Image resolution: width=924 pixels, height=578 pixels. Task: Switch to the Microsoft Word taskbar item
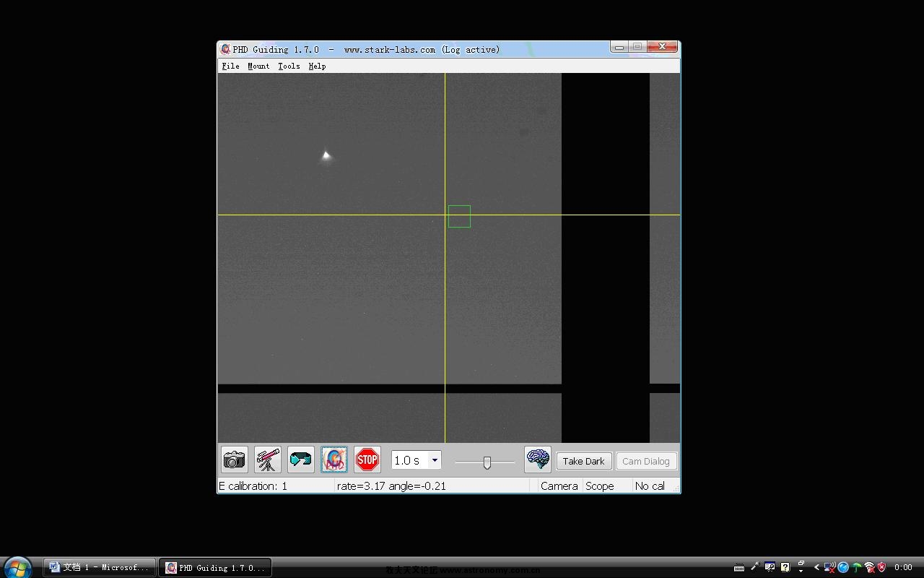point(100,567)
